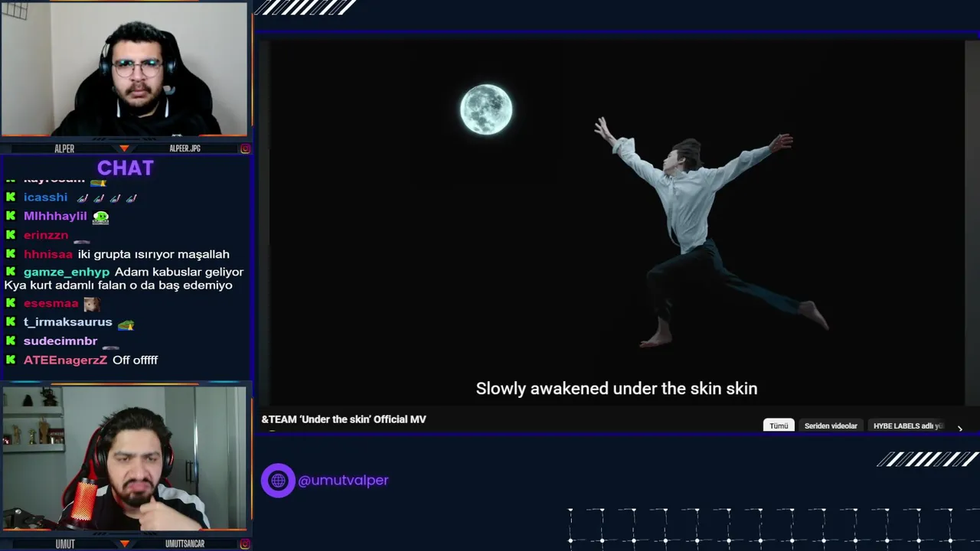Click the orange triangle under Umut's webcam

coord(124,544)
